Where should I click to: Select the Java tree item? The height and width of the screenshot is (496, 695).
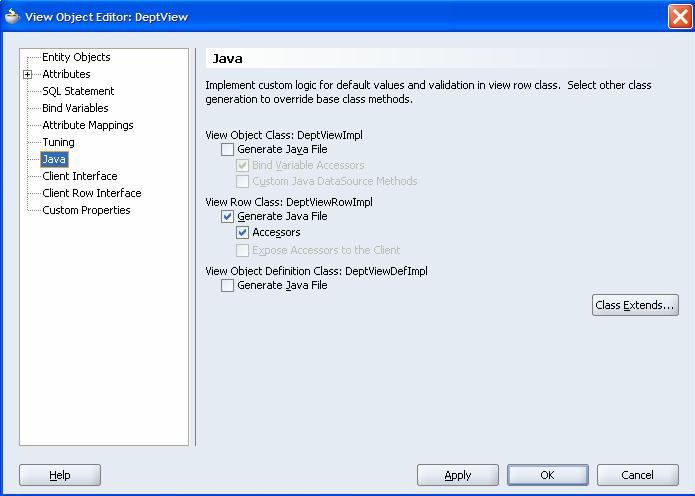tap(54, 159)
